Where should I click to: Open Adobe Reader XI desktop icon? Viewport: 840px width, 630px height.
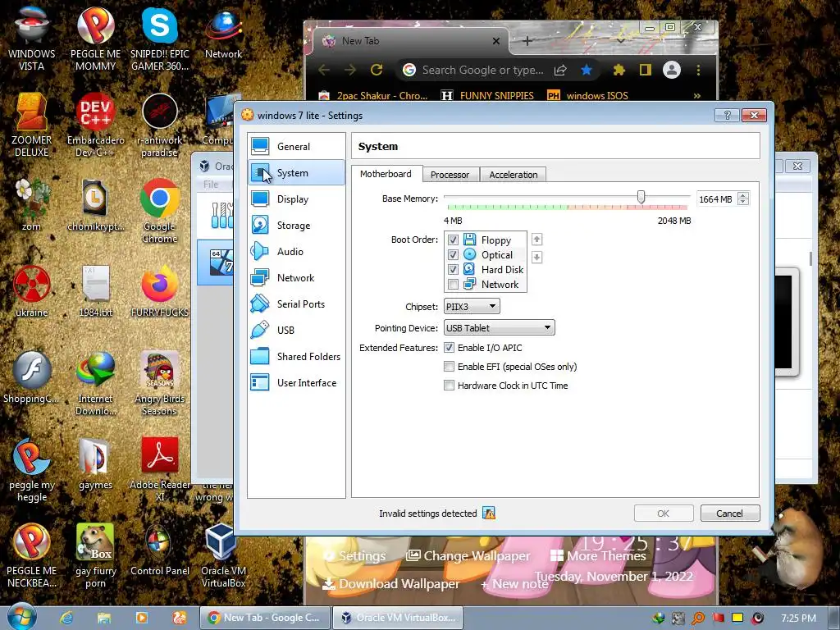click(160, 469)
